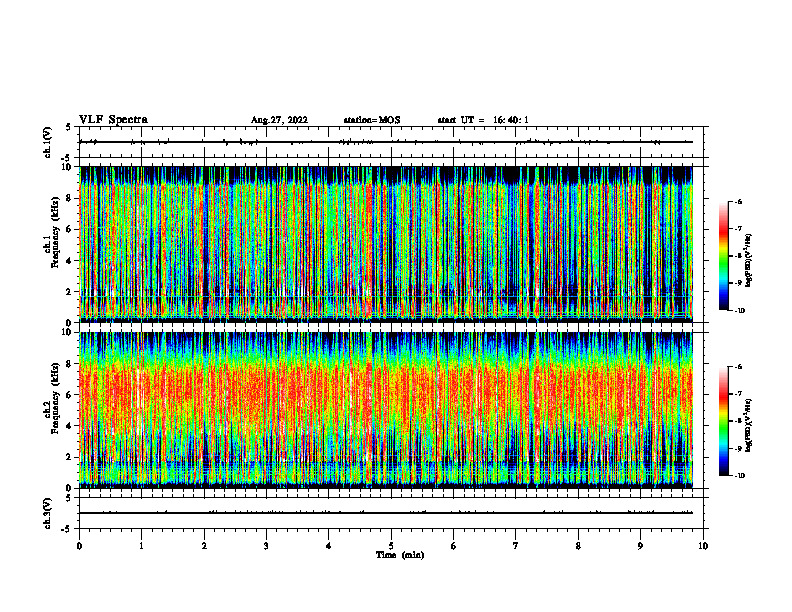Click the ch.1(V) axis "5" tick label
Image resolution: width=792 pixels, height=612 pixels.
[68, 128]
